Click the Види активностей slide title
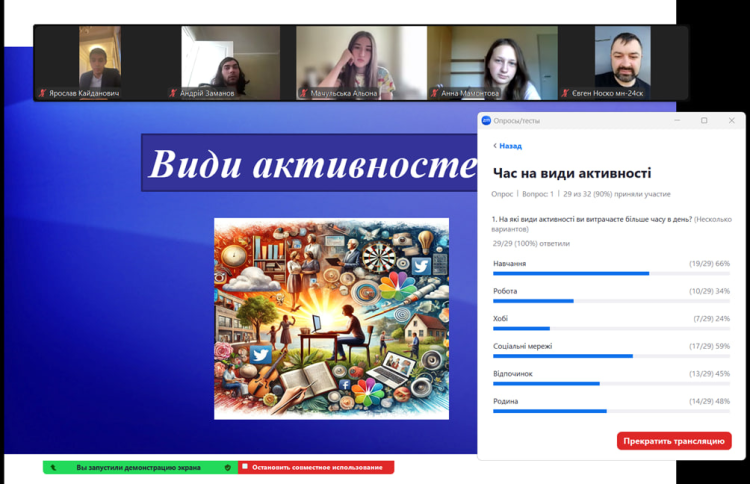750x484 pixels. 310,164
